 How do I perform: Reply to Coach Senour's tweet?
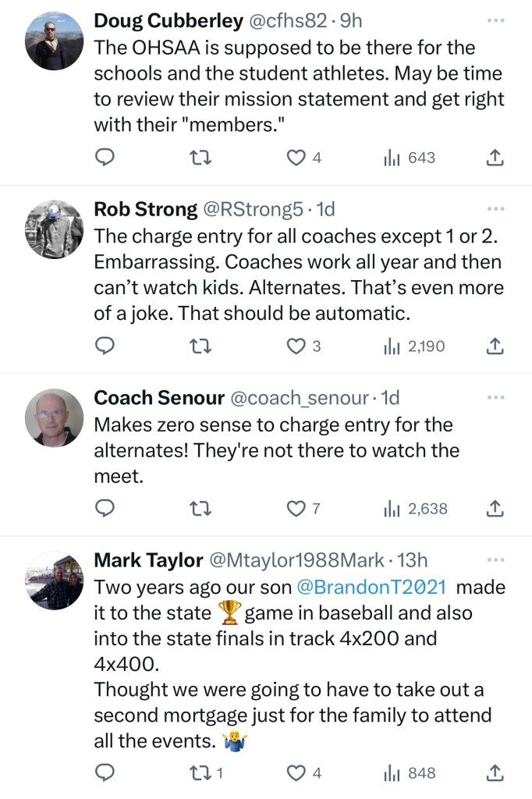click(x=105, y=509)
